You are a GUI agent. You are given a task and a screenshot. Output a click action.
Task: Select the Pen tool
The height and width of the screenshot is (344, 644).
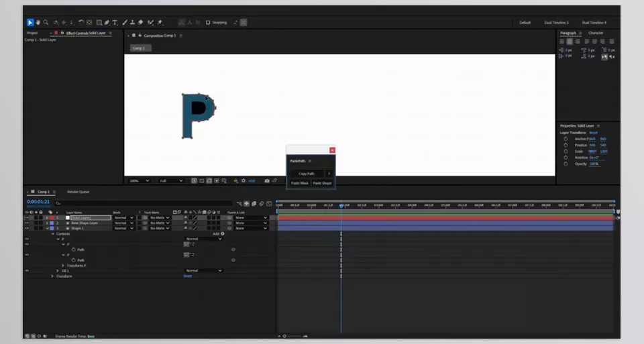click(107, 23)
